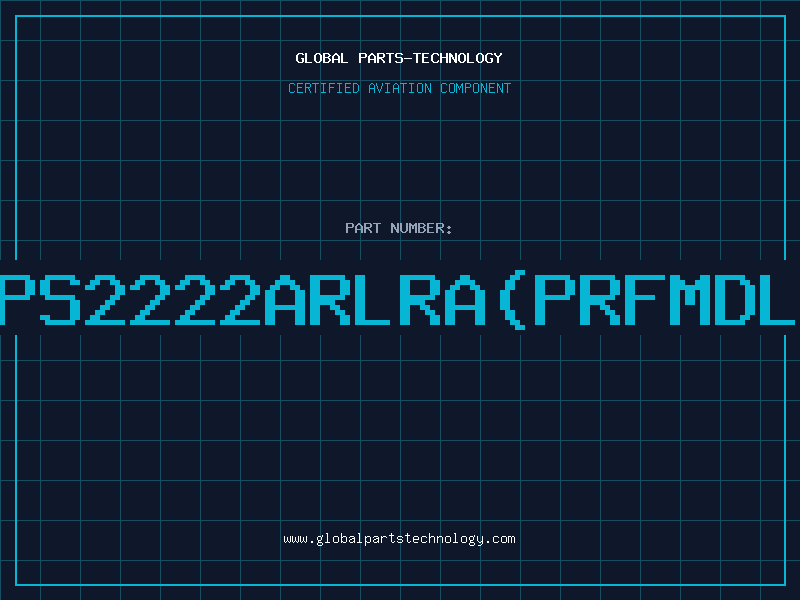Click the GLOBAL PARTS-TECHNOLOGY heading
The width and height of the screenshot is (800, 600).
pyautogui.click(x=399, y=58)
